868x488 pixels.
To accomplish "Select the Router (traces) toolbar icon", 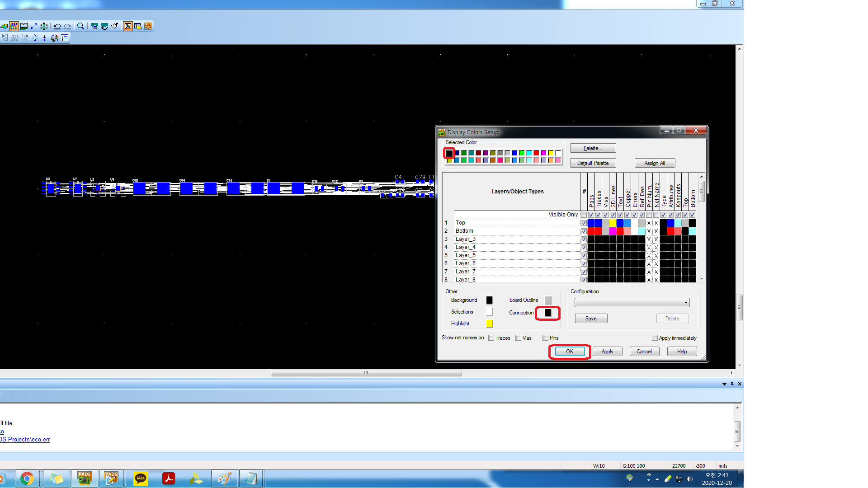I will tap(14, 26).
